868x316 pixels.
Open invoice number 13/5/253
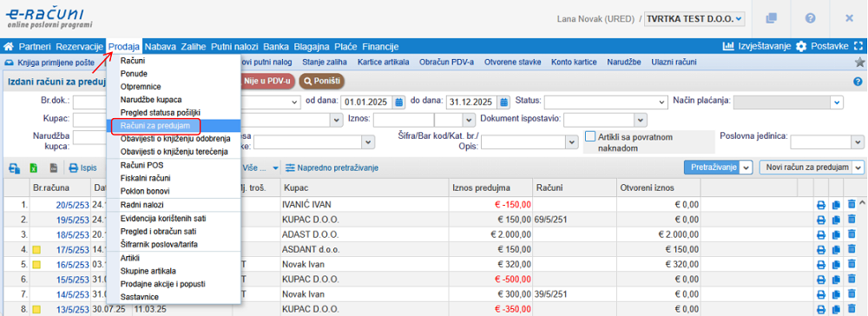(x=73, y=309)
